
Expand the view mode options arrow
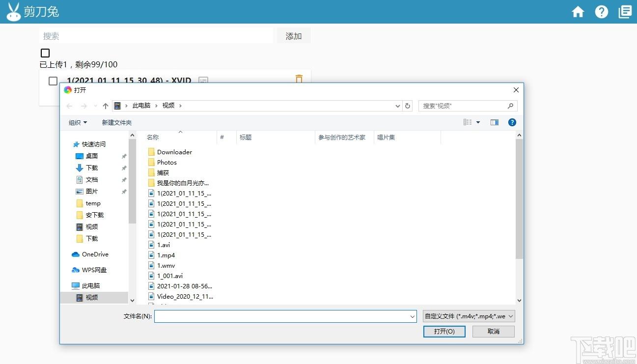click(x=478, y=122)
